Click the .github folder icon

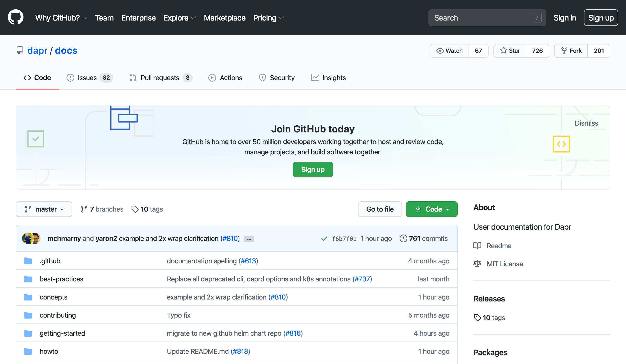tap(28, 261)
